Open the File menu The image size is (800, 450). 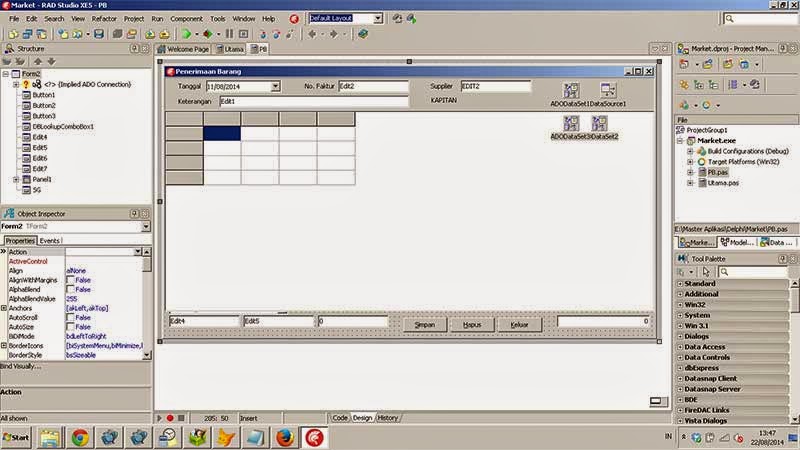(14, 19)
